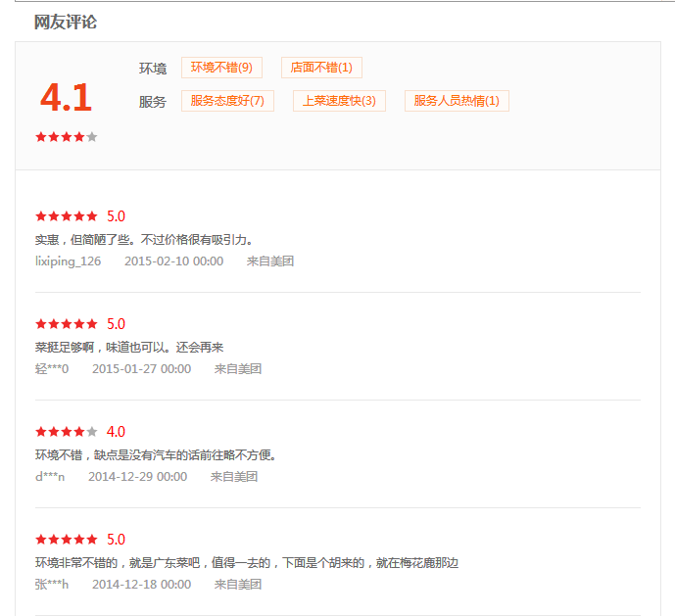Click star rating of 张***h's review
Screen dimensions: 675x616
[x=67, y=539]
